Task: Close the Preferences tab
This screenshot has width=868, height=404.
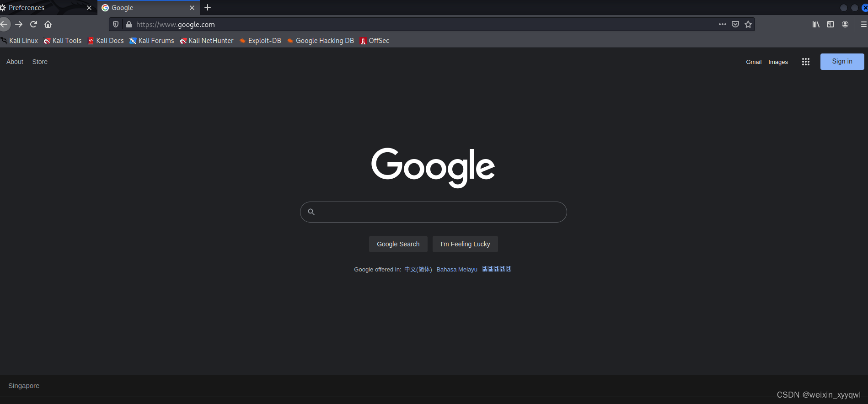Action: tap(89, 8)
